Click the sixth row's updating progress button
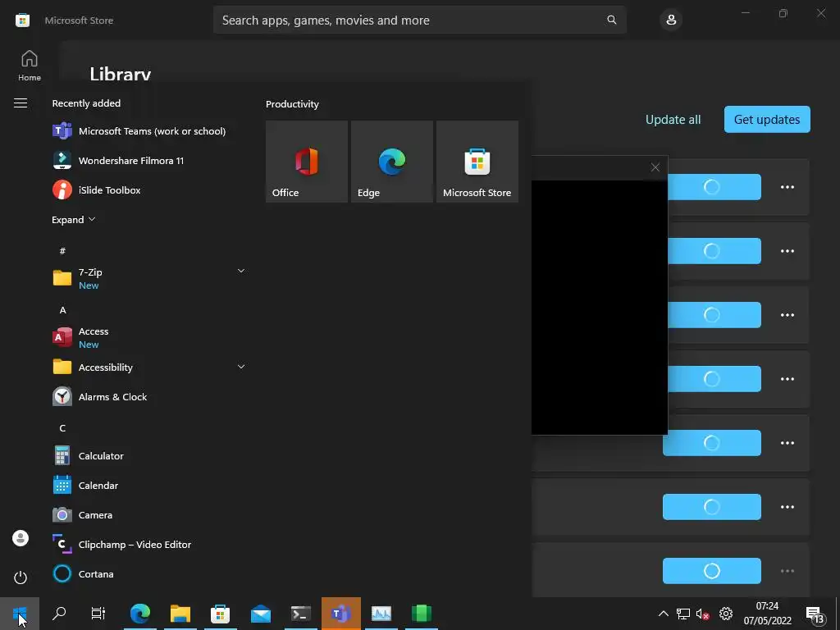 [711, 507]
